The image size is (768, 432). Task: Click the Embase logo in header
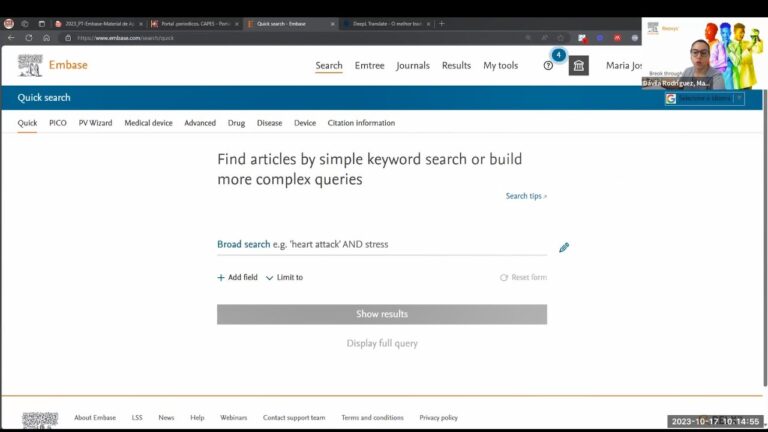pos(52,65)
